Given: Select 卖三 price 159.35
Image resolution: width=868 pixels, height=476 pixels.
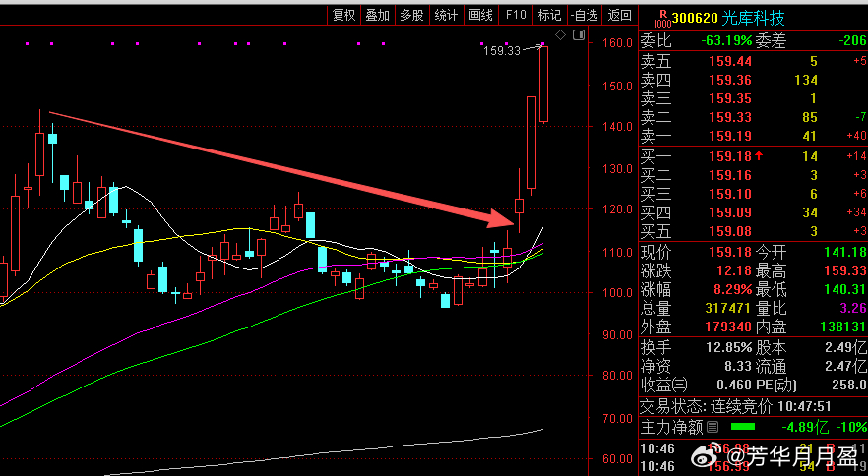Looking at the screenshot, I should [730, 99].
